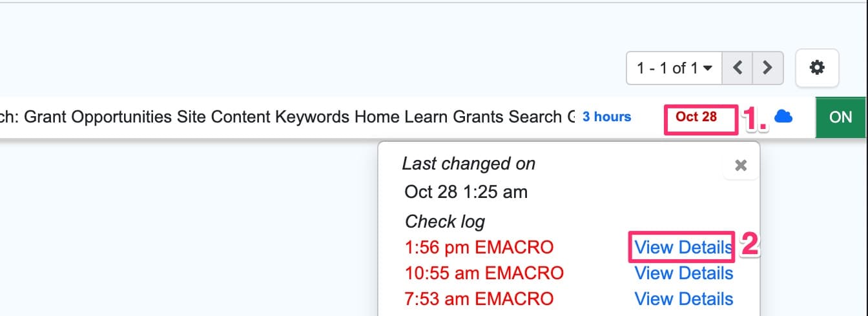The image size is (868, 316).
Task: Click the "Last changed on" heading
Action: [x=468, y=164]
